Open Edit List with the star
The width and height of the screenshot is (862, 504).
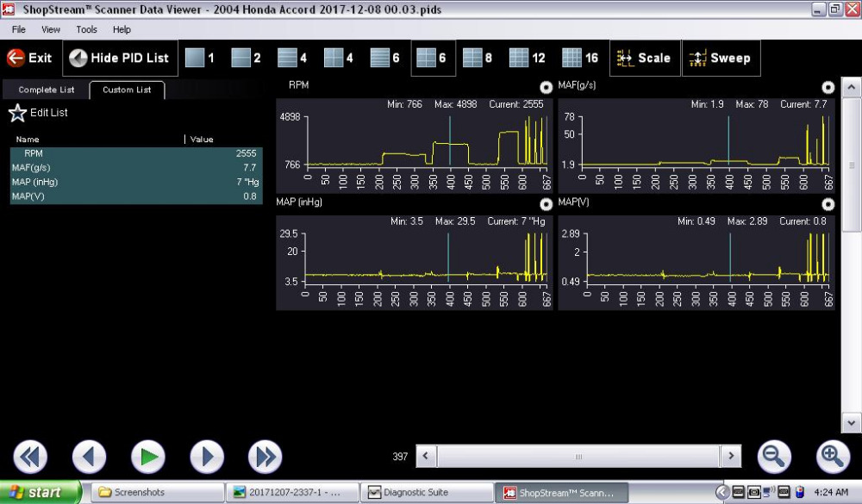pyautogui.click(x=17, y=113)
